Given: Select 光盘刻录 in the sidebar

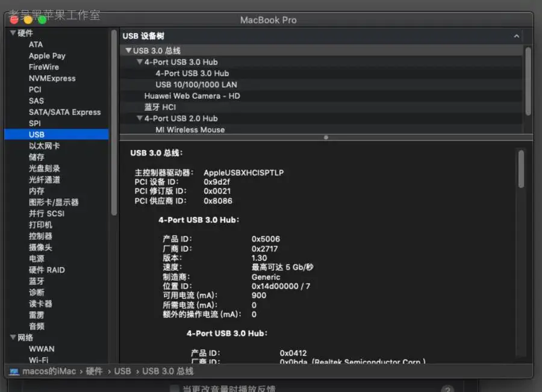Looking at the screenshot, I should [x=44, y=169].
